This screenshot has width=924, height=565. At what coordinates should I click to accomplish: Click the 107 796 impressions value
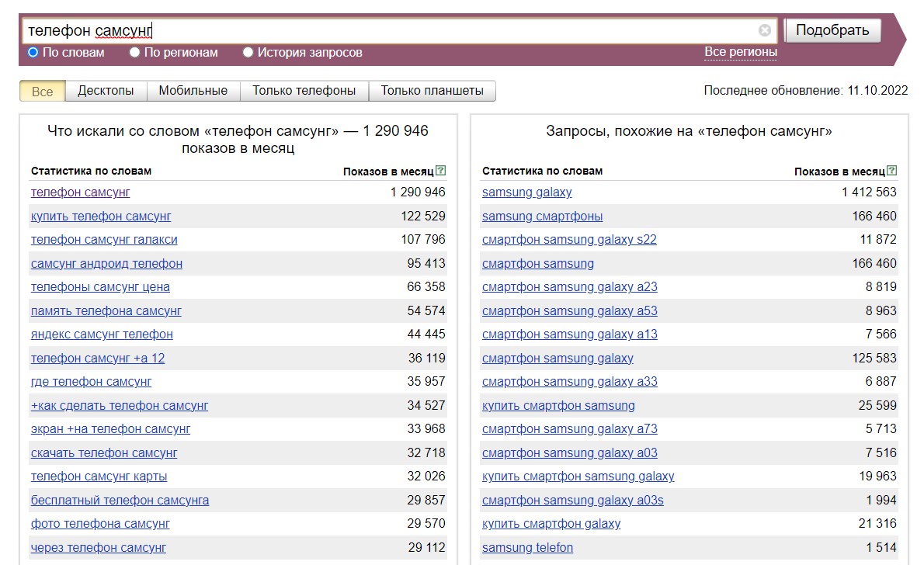click(x=423, y=239)
